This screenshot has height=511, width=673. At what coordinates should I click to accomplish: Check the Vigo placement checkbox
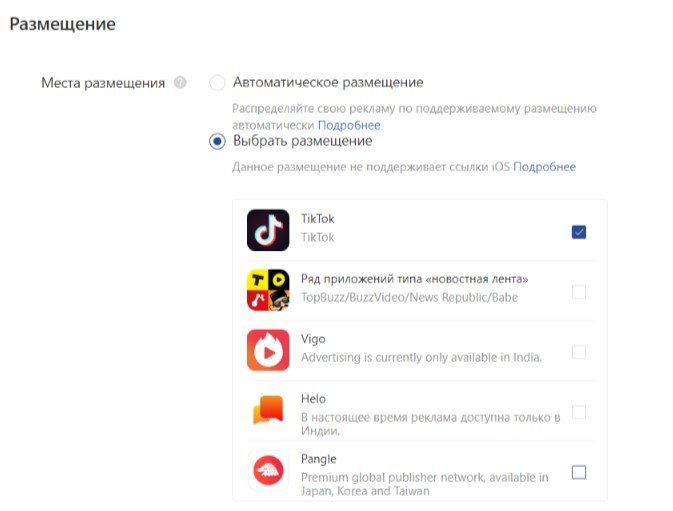pyautogui.click(x=579, y=352)
